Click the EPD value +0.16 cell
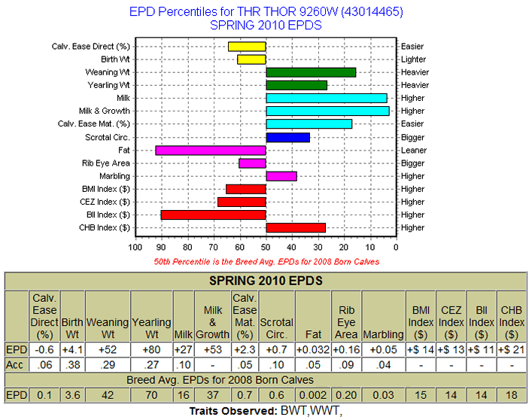 346,349
